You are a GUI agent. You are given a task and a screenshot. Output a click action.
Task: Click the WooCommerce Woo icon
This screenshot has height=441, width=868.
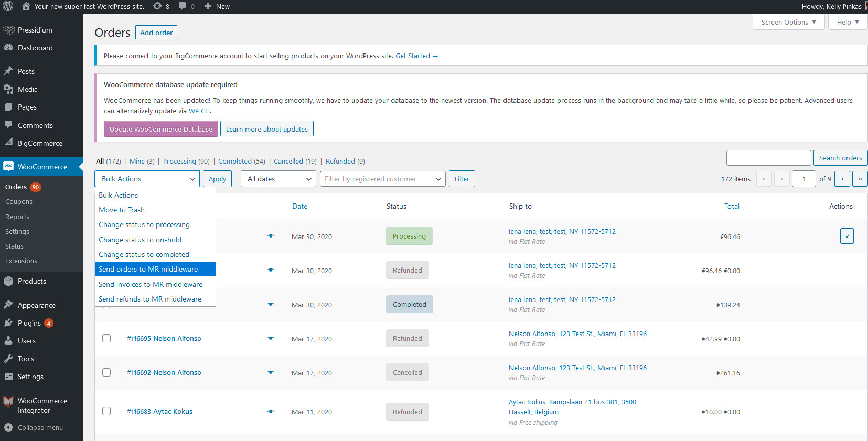pyautogui.click(x=8, y=166)
